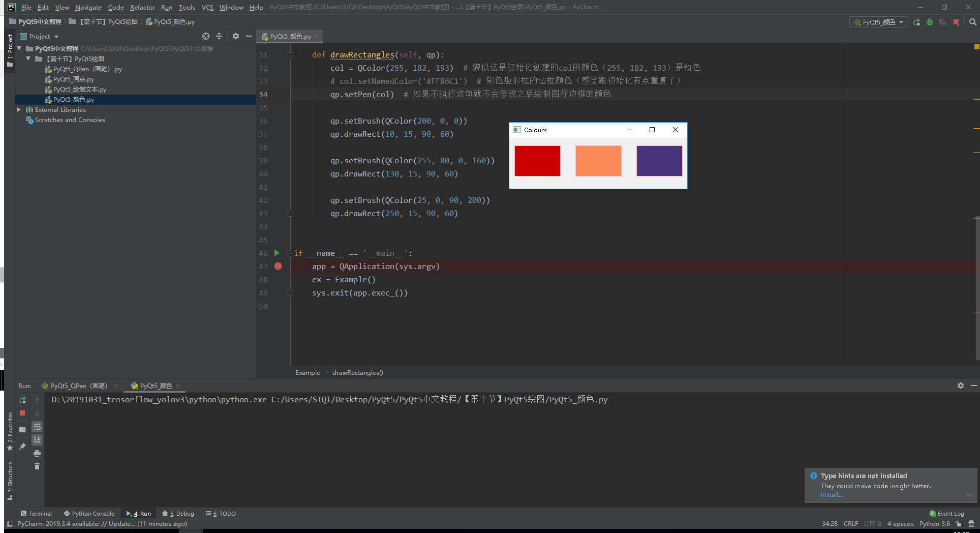The width and height of the screenshot is (980, 533).
Task: Open Project panel settings gear
Action: (x=235, y=36)
